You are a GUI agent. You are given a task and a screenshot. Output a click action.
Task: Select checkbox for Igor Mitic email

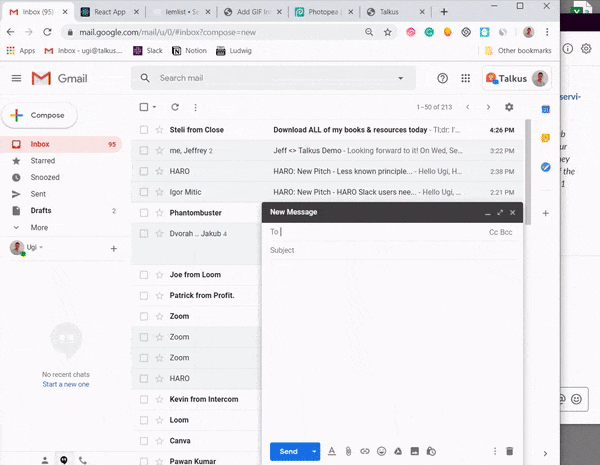[144, 192]
